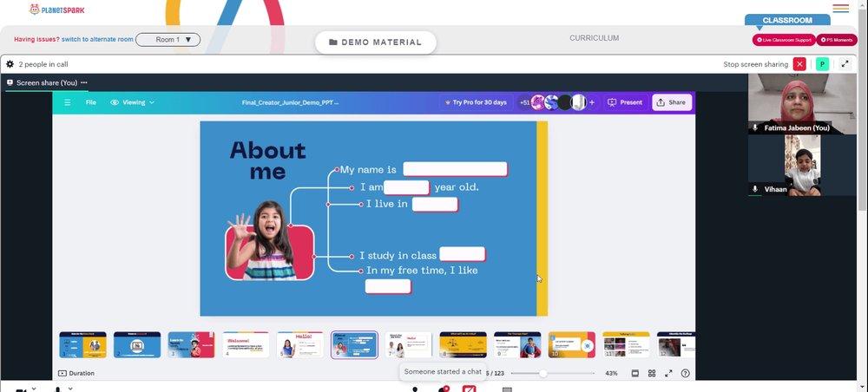Select the CLASSROOM tab
The image size is (868, 392).
click(787, 20)
